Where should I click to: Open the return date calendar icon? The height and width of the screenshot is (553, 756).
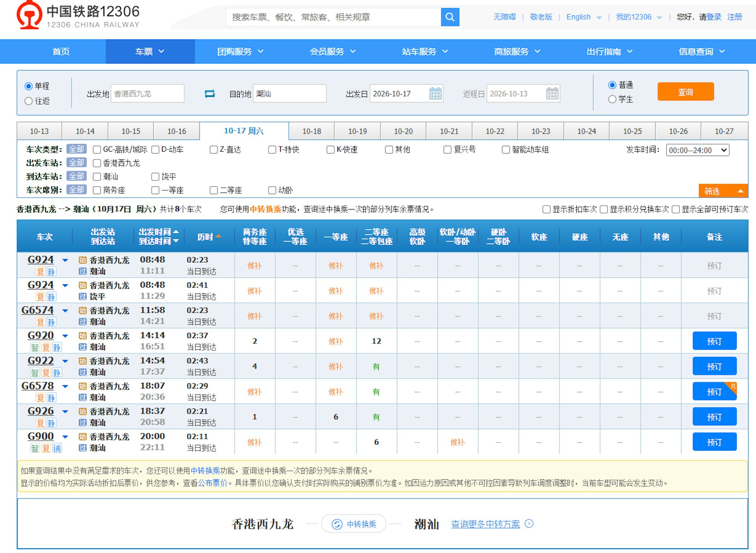(x=552, y=94)
